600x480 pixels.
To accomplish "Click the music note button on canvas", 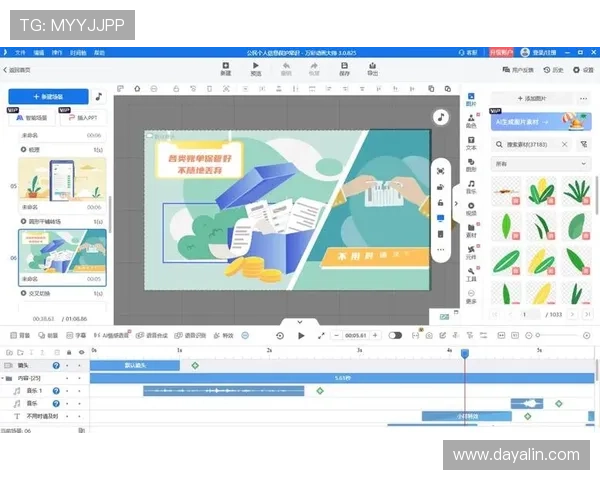I will click(440, 117).
